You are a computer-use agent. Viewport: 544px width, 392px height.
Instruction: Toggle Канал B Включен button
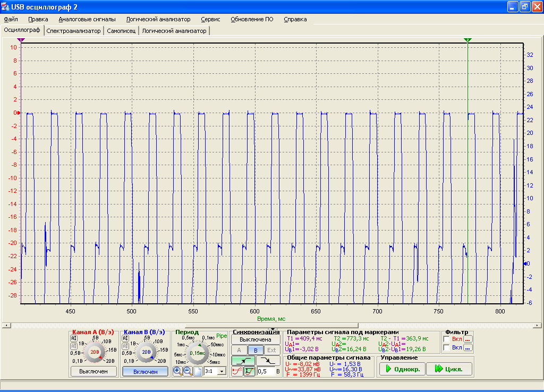click(146, 371)
